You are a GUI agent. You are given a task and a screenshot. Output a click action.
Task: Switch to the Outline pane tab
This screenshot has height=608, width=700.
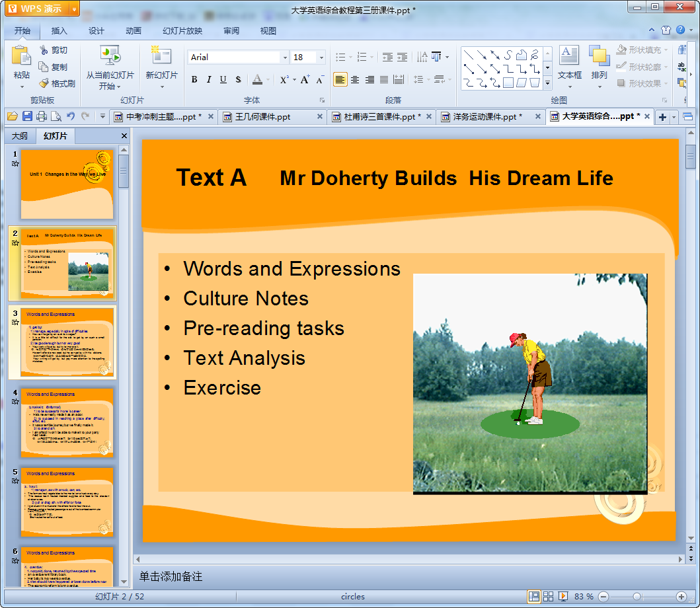20,135
